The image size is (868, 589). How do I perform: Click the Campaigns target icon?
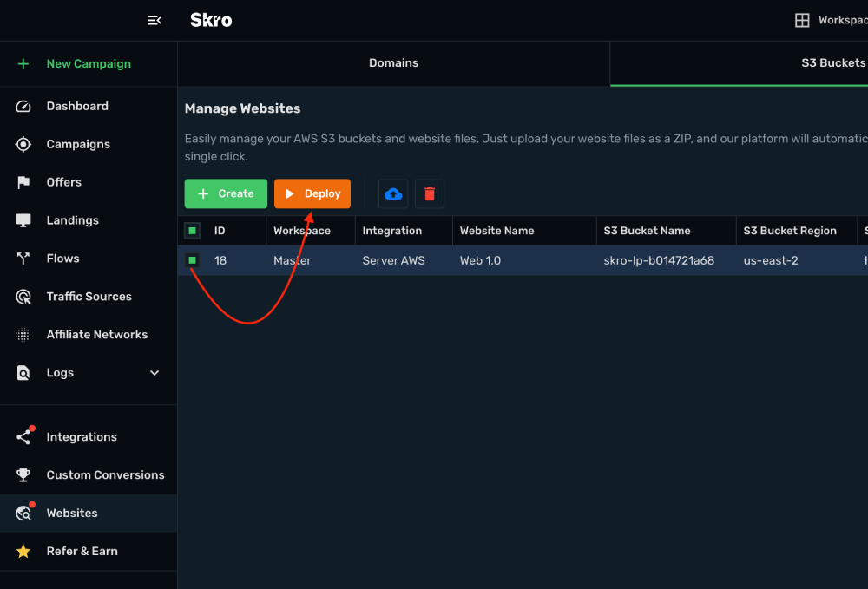[x=23, y=144]
